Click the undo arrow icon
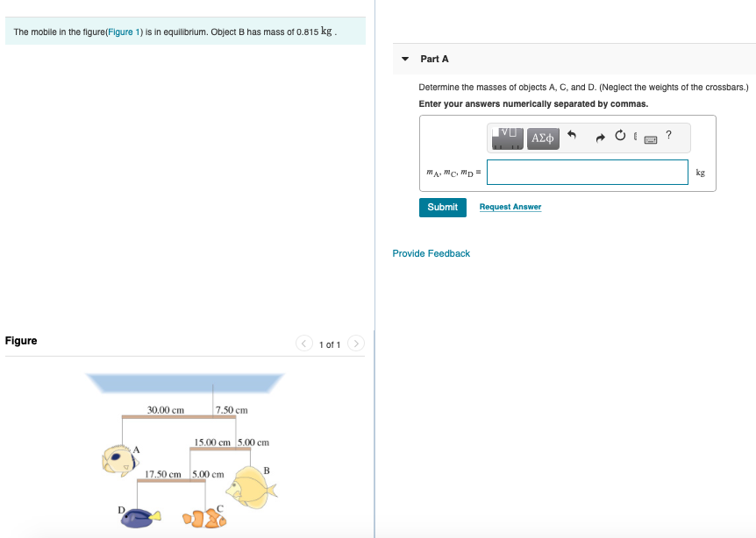756x538 pixels. click(572, 135)
